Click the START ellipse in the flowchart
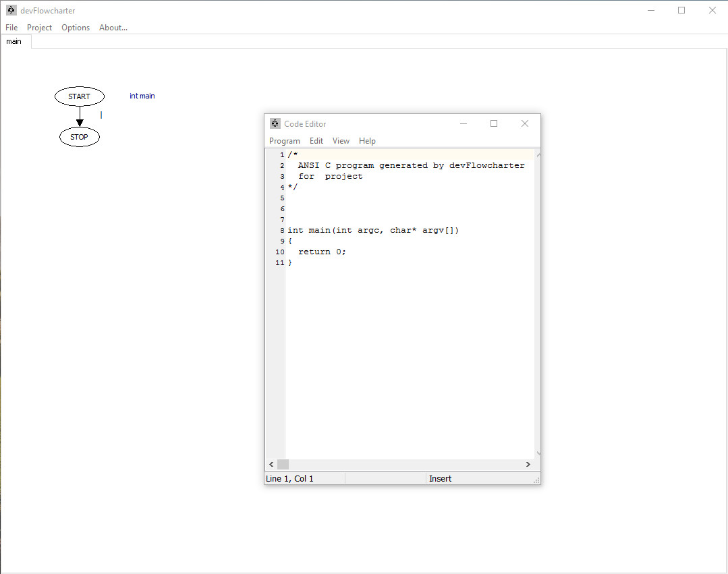Screen dimensions: 728x574 (80, 96)
